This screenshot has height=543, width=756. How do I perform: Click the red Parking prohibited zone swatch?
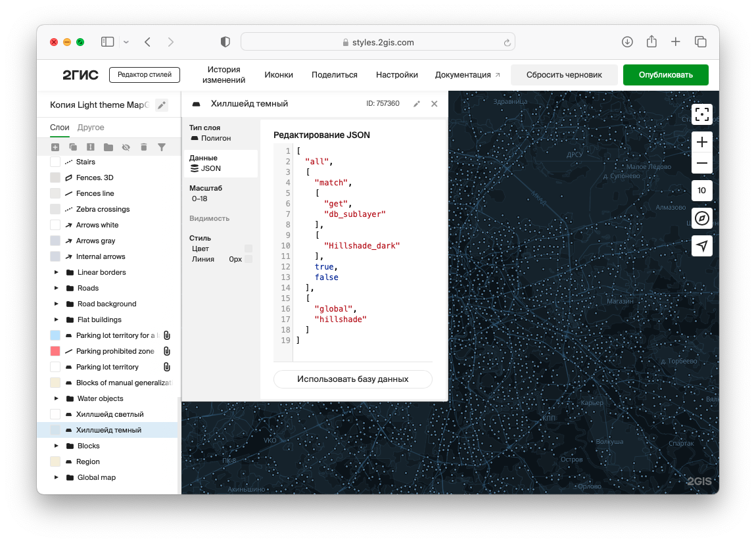55,351
